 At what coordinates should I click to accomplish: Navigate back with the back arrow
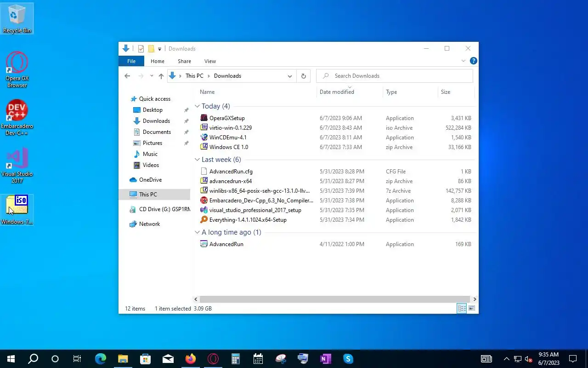tap(127, 76)
